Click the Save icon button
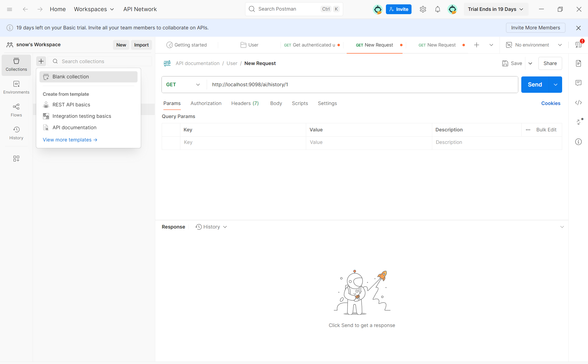The width and height of the screenshot is (588, 364). 512,63
